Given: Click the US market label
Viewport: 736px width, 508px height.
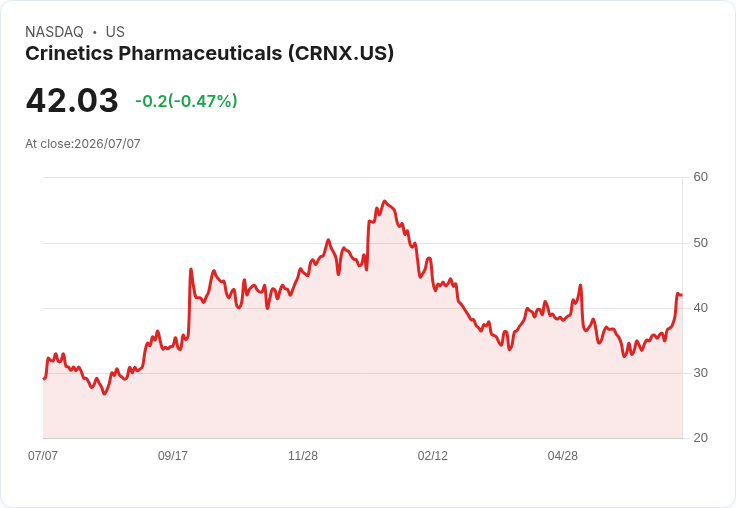Looking at the screenshot, I should (115, 32).
